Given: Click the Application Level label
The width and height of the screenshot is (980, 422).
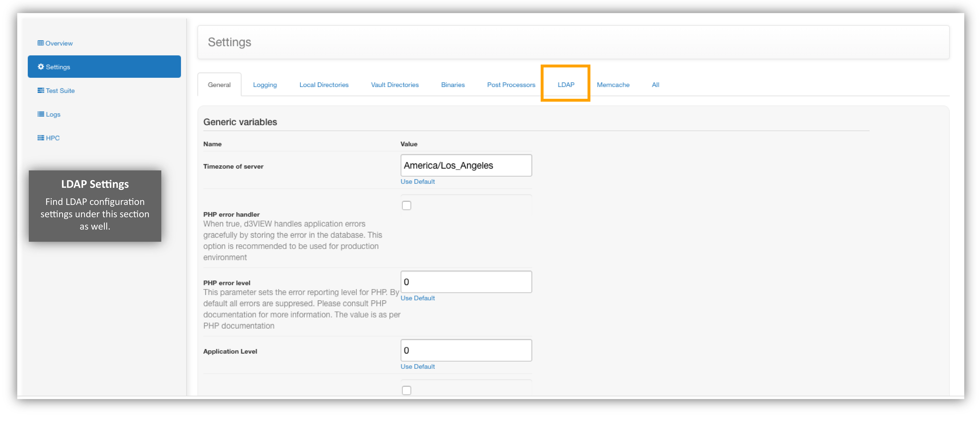Looking at the screenshot, I should [230, 351].
